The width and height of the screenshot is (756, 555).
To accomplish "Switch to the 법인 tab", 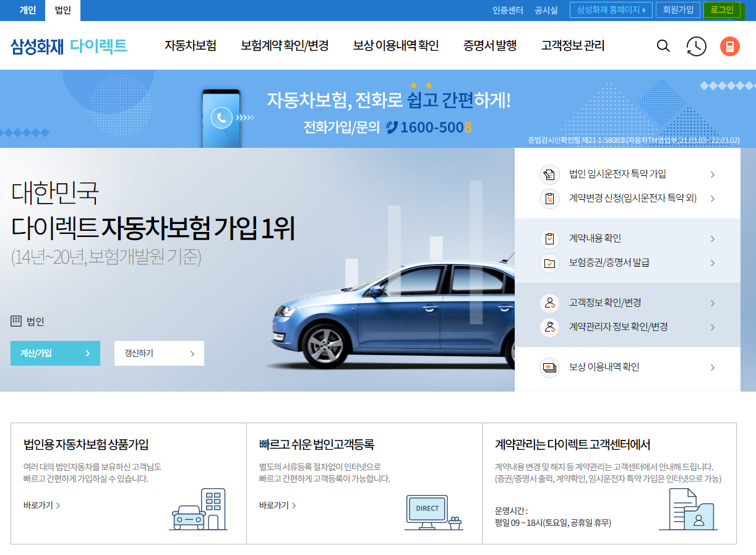I will pos(62,10).
